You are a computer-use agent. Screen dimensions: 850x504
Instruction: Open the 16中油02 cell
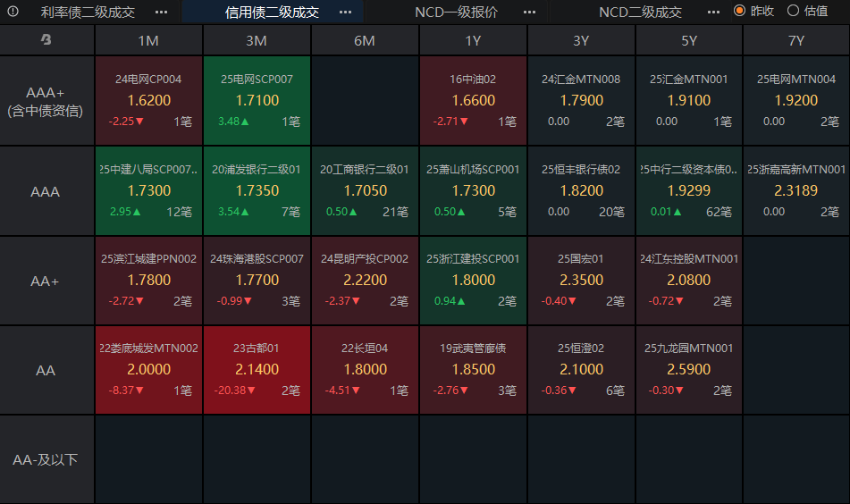pos(473,101)
